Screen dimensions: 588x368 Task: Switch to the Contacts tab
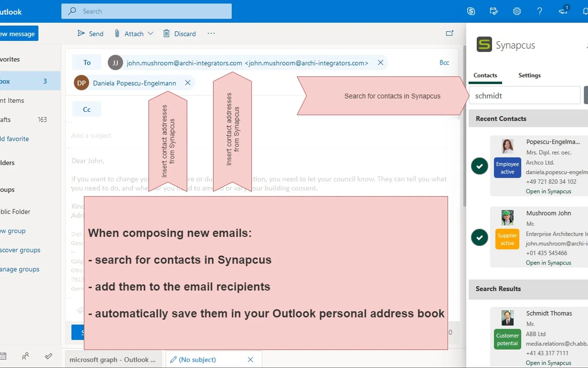[485, 75]
